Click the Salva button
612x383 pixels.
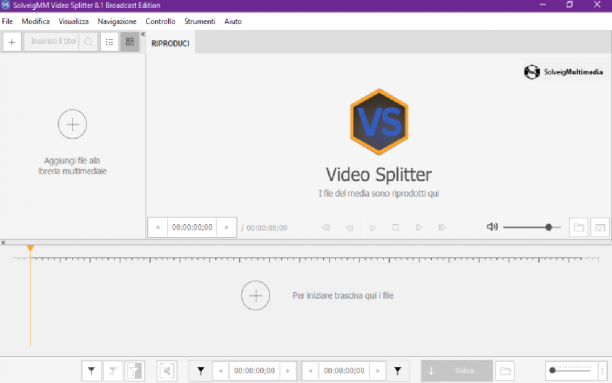(457, 371)
